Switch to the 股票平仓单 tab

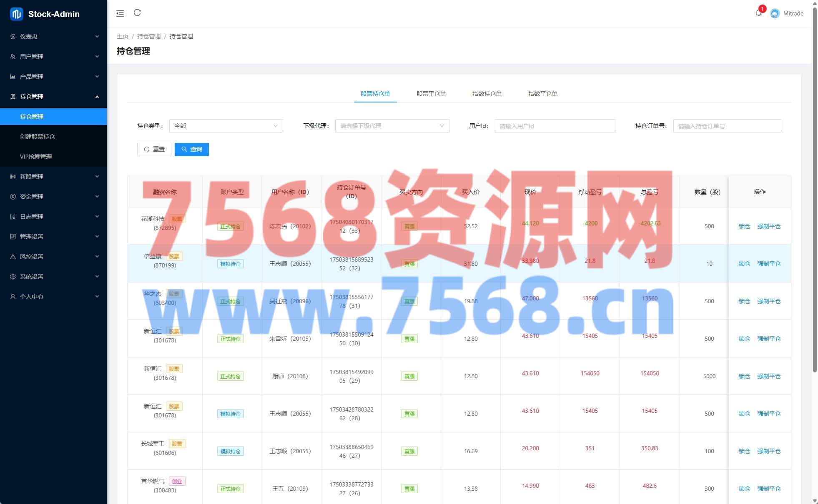[x=431, y=94]
